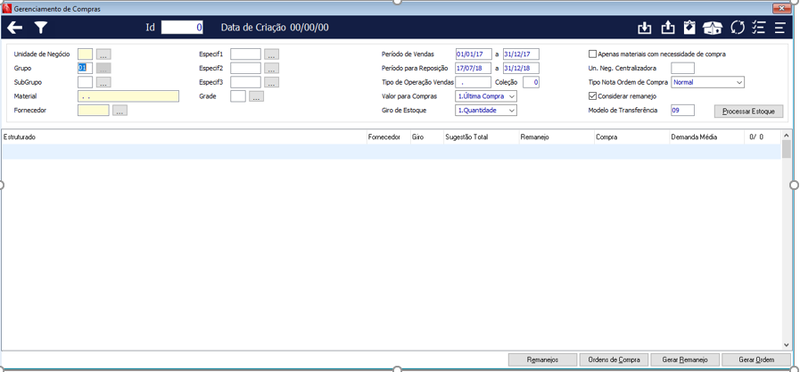Open lookup button for Especif1
This screenshot has height=372, width=800.
tap(271, 54)
